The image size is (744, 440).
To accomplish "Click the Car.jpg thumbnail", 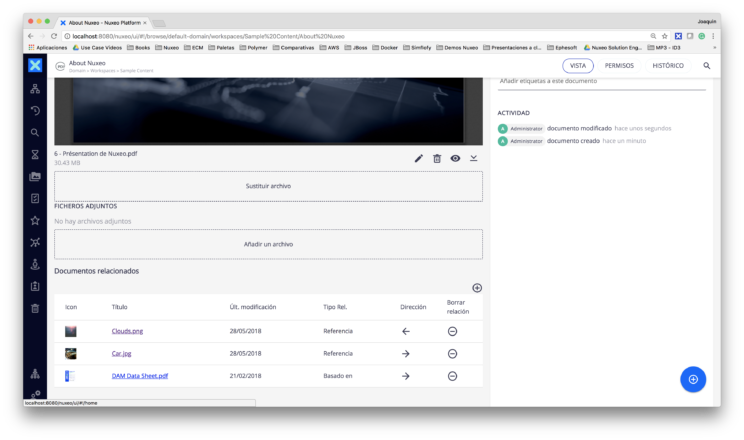I will [x=71, y=354].
